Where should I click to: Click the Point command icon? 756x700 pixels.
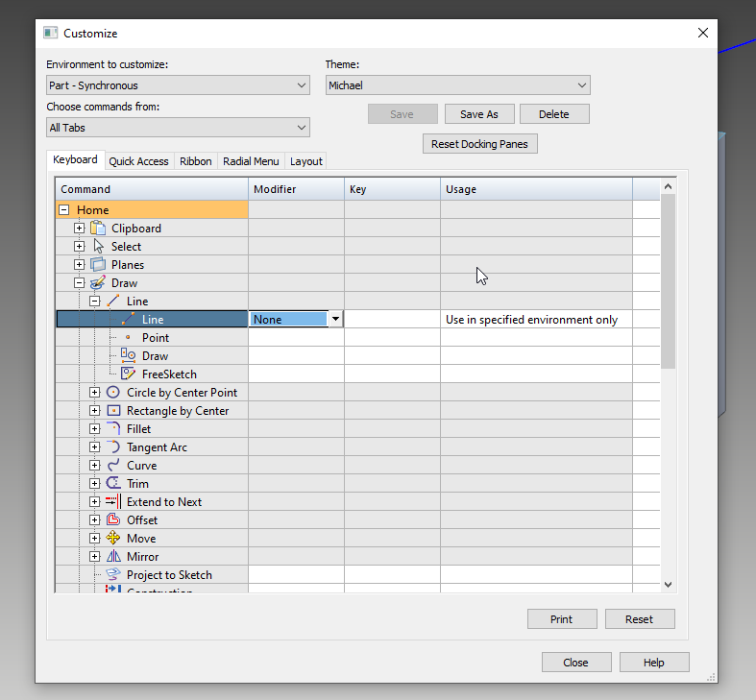click(x=128, y=337)
